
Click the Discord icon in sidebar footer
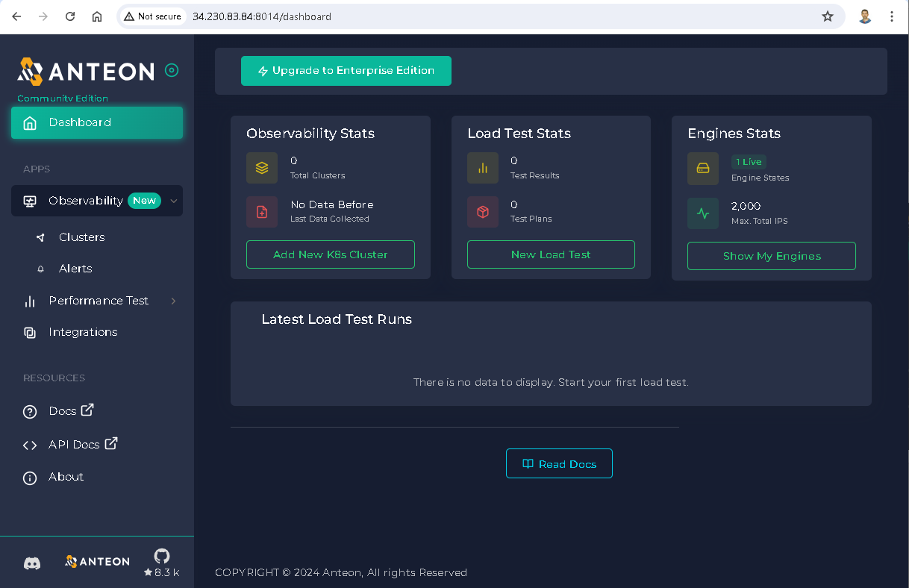[x=32, y=563]
